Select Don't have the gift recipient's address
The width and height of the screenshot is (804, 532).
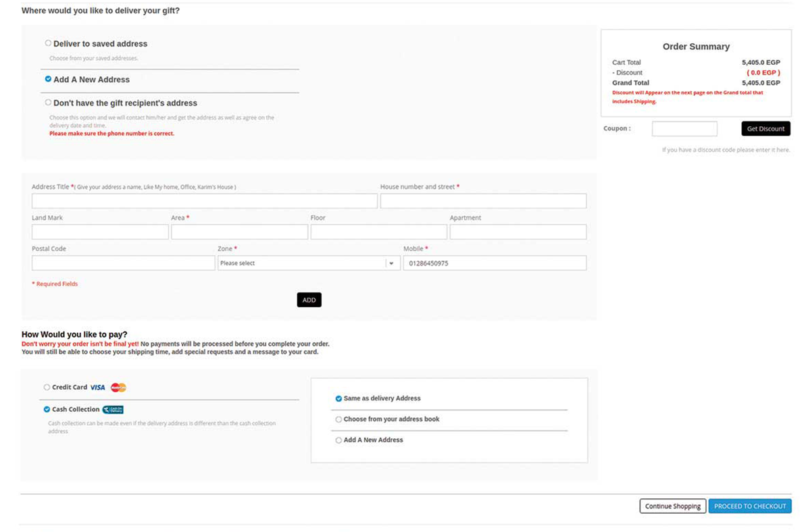pyautogui.click(x=48, y=103)
